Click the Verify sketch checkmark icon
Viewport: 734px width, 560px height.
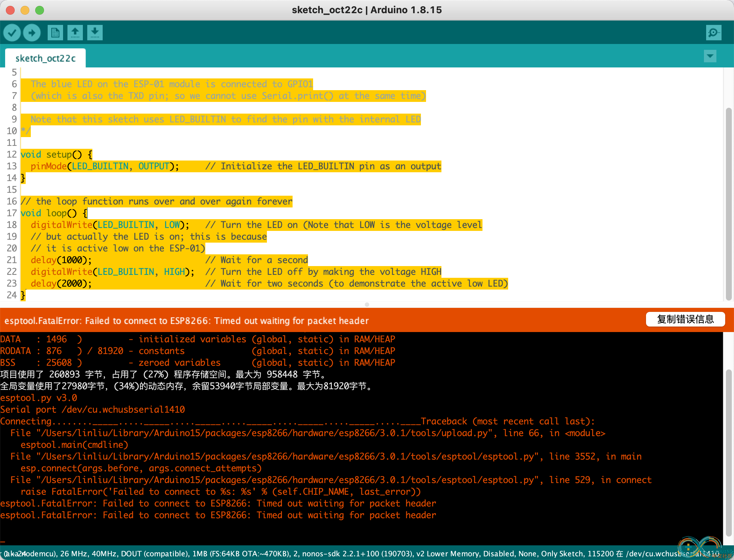(12, 33)
